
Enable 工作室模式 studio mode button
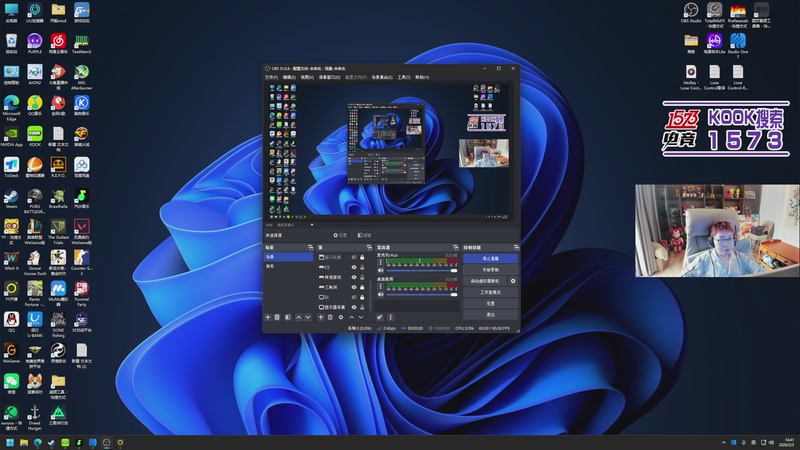[x=491, y=292]
